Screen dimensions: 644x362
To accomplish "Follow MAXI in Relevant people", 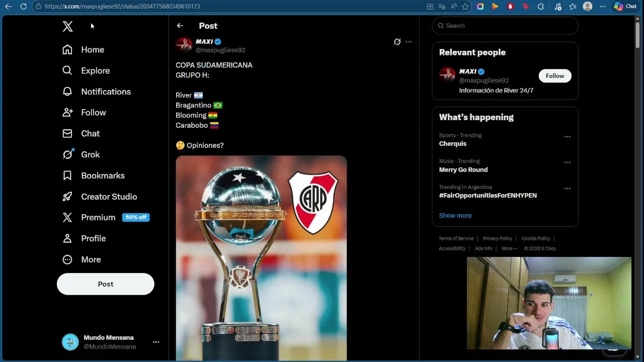I will coord(555,76).
